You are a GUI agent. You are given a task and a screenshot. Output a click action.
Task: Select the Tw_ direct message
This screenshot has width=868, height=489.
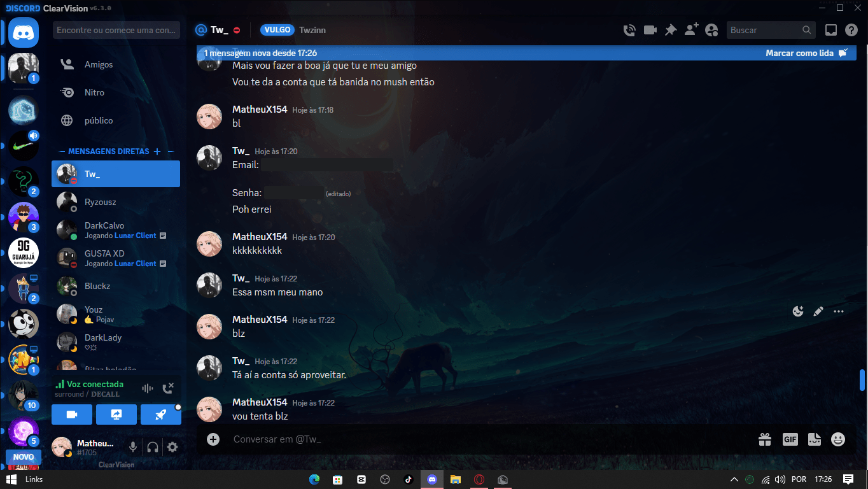[x=116, y=174]
